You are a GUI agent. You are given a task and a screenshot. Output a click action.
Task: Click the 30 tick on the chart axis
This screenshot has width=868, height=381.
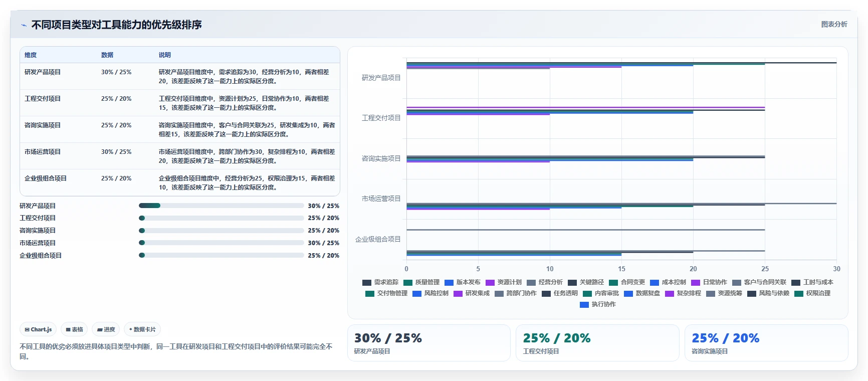(x=836, y=269)
